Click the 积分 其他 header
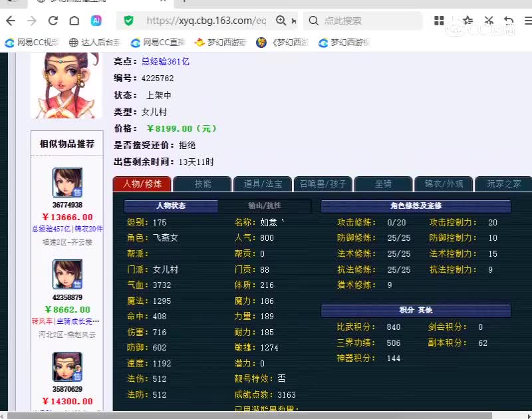The height and width of the screenshot is (419, 532). pyautogui.click(x=416, y=310)
